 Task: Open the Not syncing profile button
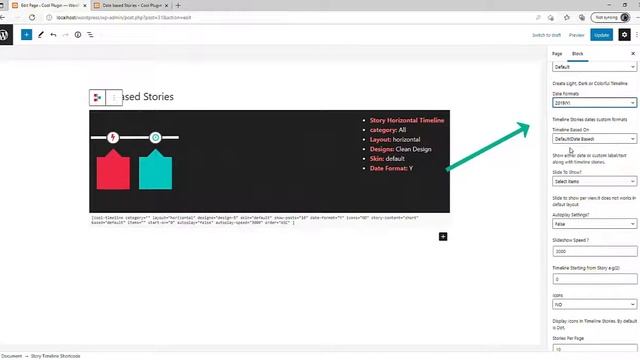point(611,18)
